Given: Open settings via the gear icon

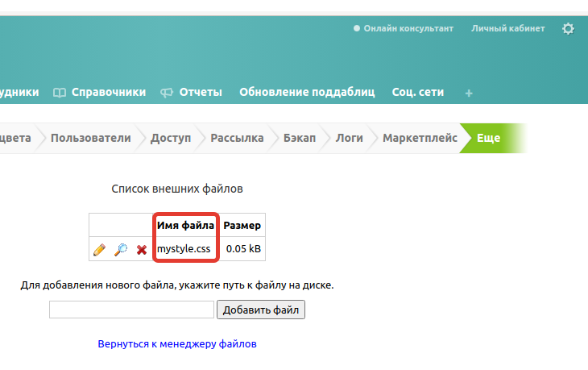Looking at the screenshot, I should pos(568,28).
